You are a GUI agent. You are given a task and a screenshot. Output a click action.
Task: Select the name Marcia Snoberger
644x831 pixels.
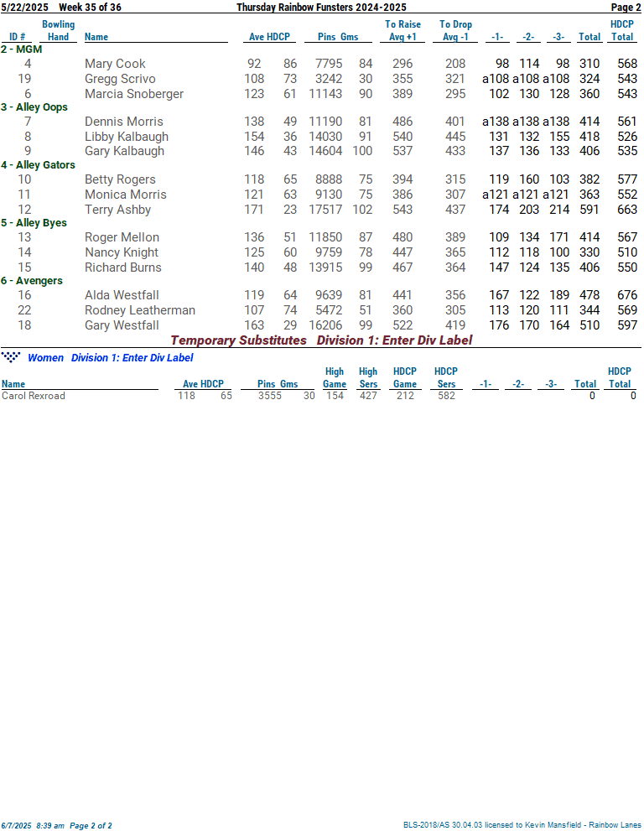coord(134,94)
